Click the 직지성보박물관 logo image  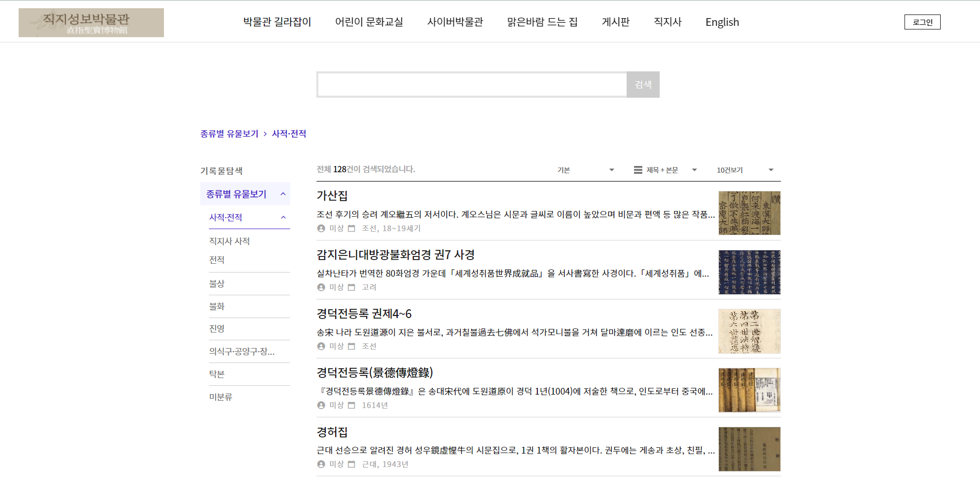[91, 23]
